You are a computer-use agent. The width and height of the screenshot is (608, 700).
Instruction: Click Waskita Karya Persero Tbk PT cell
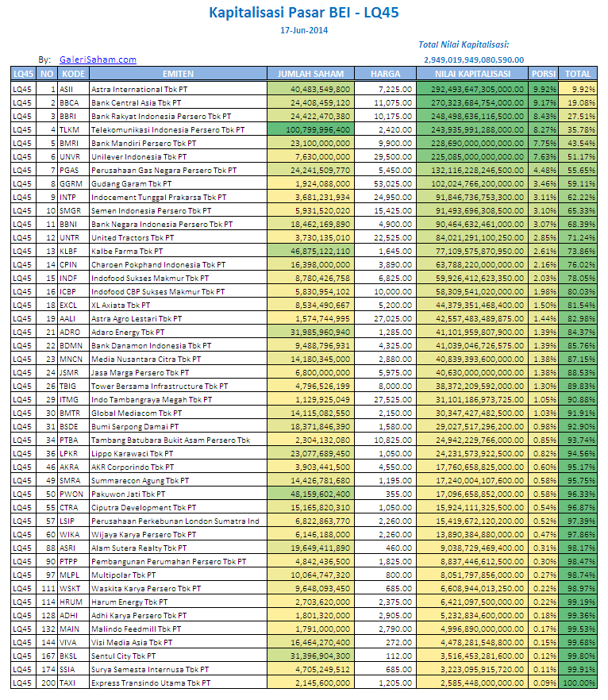(178, 588)
